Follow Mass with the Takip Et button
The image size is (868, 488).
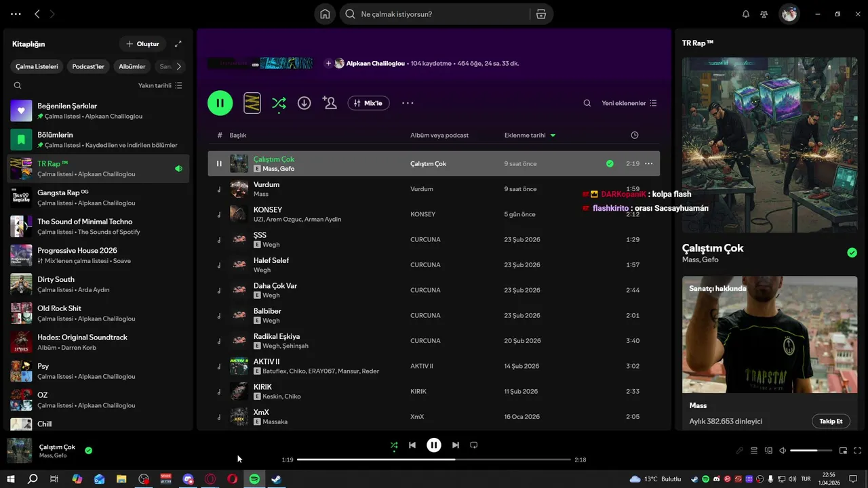(831, 421)
